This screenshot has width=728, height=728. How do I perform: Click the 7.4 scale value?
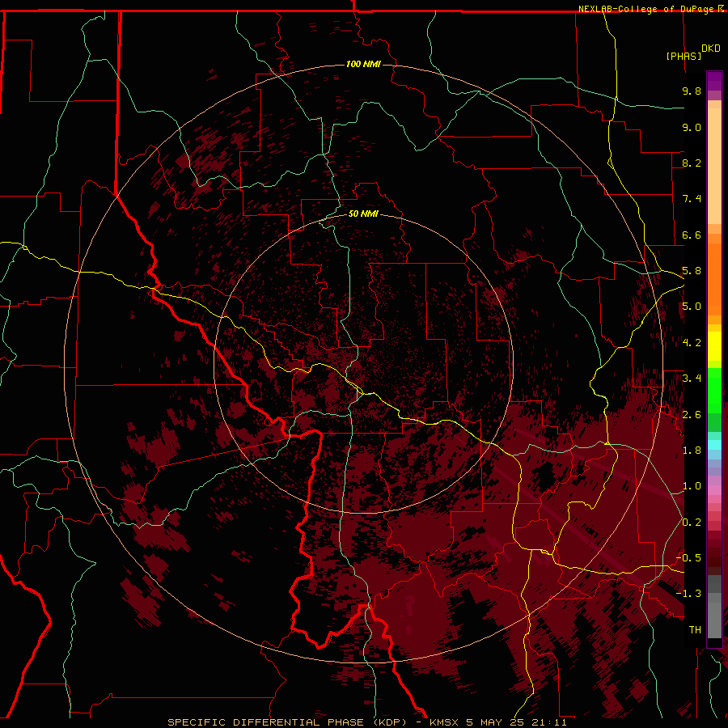click(692, 199)
